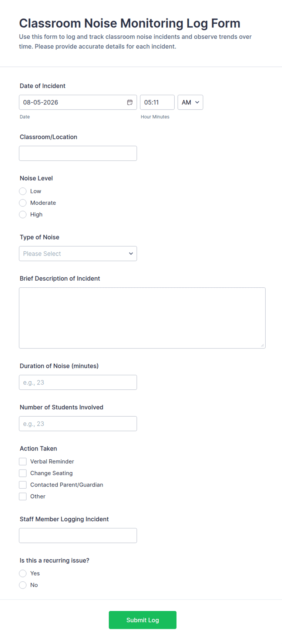Focus the Brief Description text area
This screenshot has width=282, height=644.
(x=142, y=318)
